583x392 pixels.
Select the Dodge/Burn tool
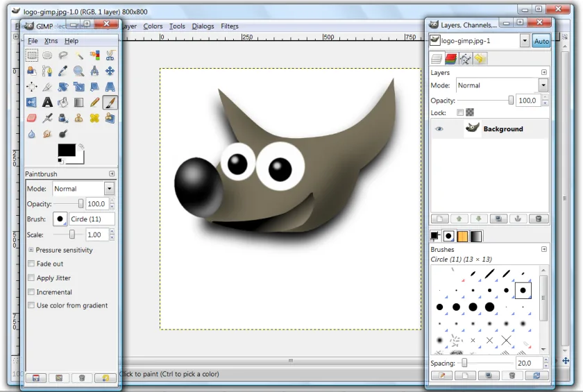(63, 134)
